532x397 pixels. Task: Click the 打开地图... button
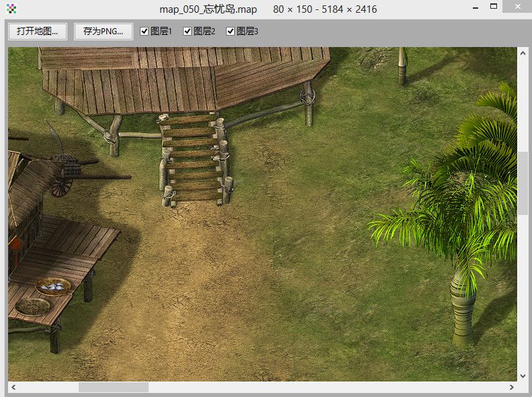pyautogui.click(x=37, y=32)
